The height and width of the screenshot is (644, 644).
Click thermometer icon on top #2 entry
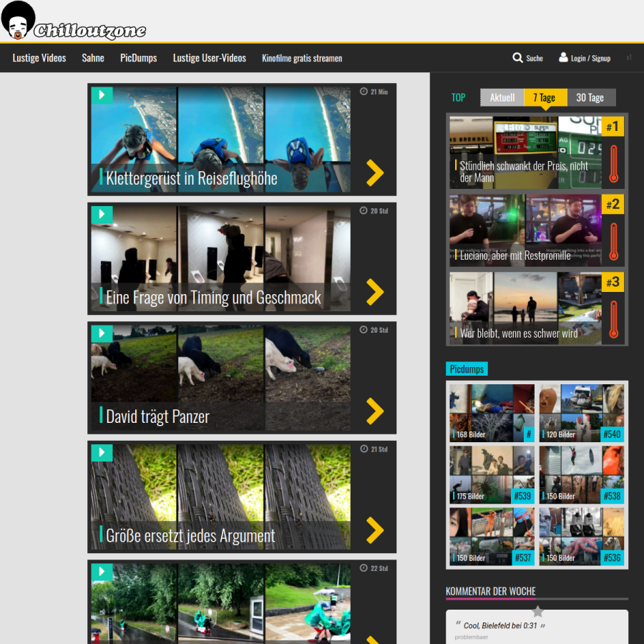tap(614, 242)
